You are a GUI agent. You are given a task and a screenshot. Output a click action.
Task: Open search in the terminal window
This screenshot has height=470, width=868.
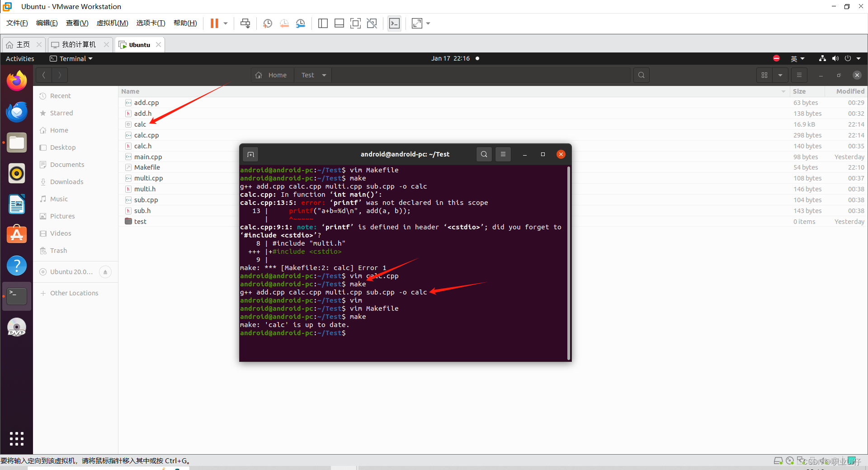[x=484, y=154]
